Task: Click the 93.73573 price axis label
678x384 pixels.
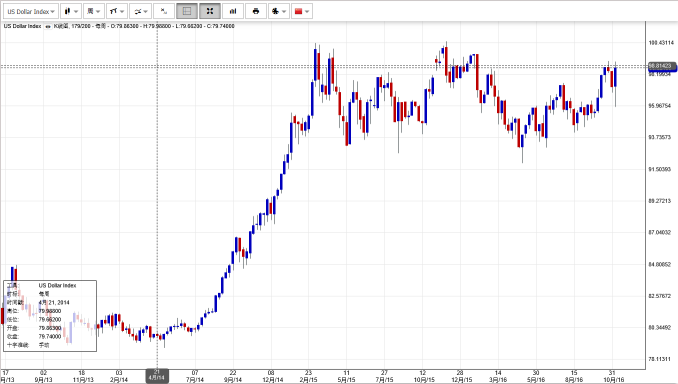Action: tap(659, 137)
